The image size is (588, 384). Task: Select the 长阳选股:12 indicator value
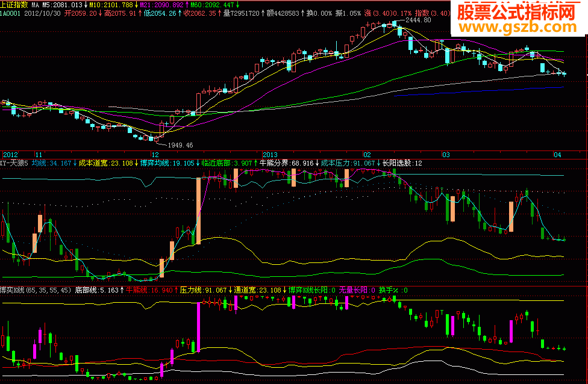[x=402, y=163]
